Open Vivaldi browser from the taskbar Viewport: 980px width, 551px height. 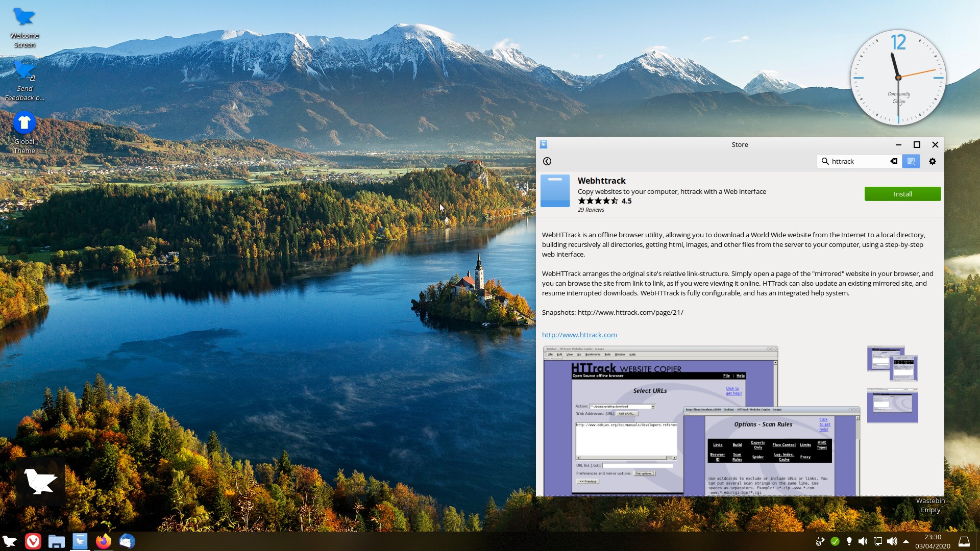pos(33,541)
